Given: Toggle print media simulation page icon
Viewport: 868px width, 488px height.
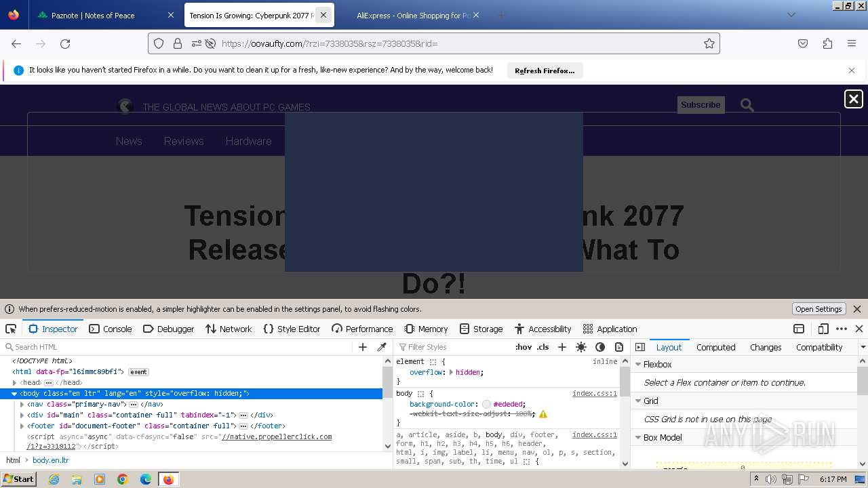Looking at the screenshot, I should coord(619,347).
